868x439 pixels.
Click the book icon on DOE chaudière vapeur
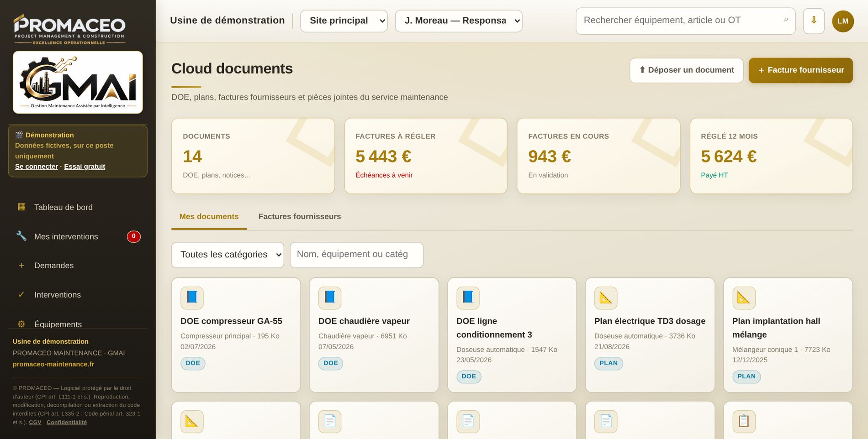point(330,298)
